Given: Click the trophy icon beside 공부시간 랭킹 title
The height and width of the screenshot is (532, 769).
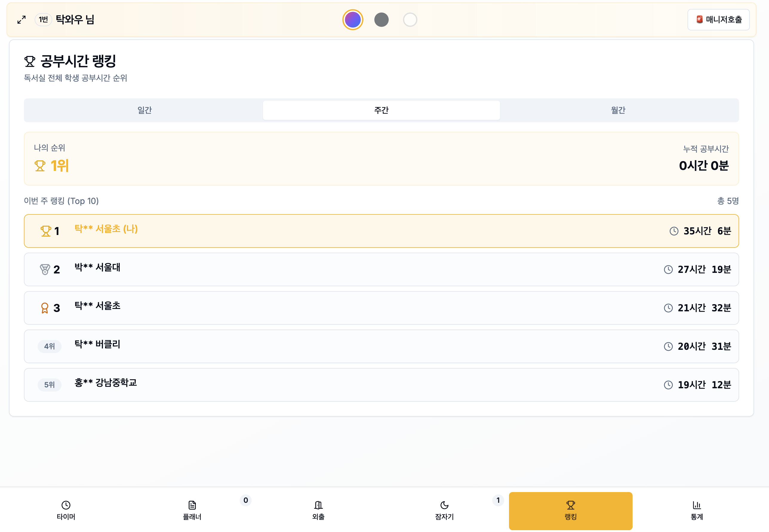Looking at the screenshot, I should tap(30, 61).
